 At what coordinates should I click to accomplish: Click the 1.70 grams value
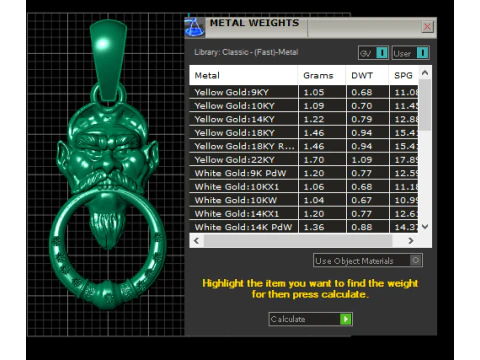click(x=314, y=160)
